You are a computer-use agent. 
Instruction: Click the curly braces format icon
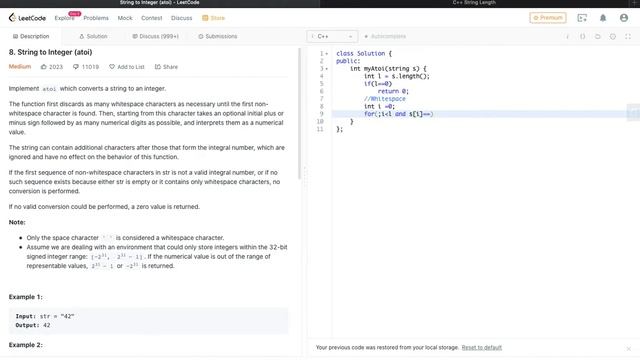pos(582,36)
